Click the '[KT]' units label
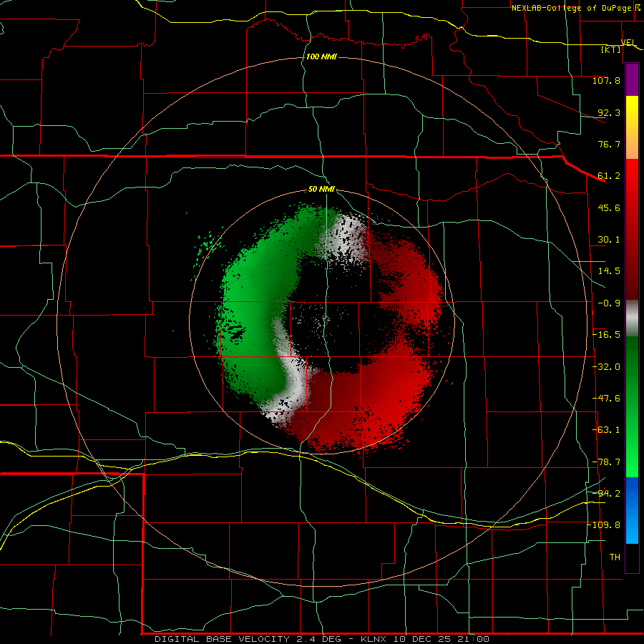Screen dimensions: 644x644 coord(611,49)
